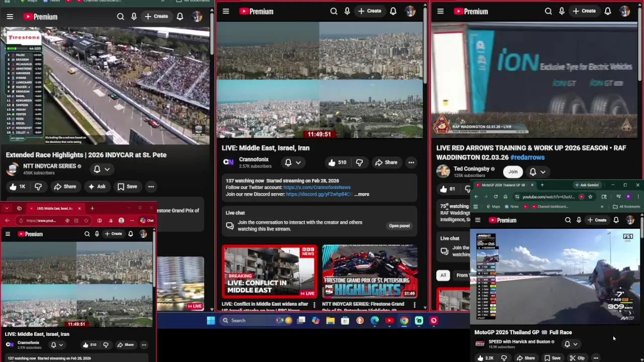The image size is (644, 362).
Task: Like Middle East stream in Edge window
Action: pos(90,345)
